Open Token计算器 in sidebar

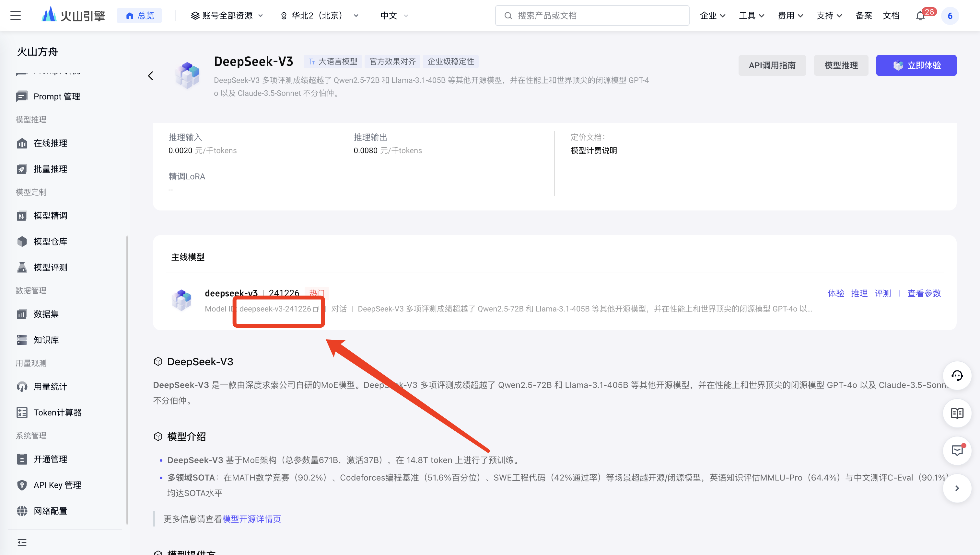pos(49,413)
